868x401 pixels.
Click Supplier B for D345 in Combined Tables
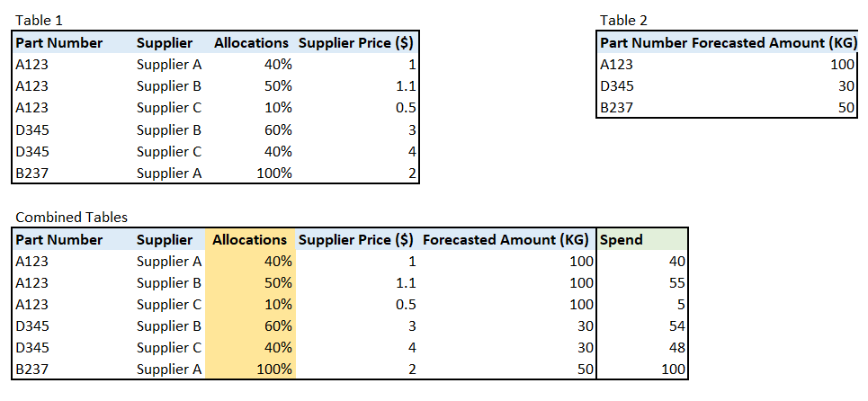(x=169, y=326)
